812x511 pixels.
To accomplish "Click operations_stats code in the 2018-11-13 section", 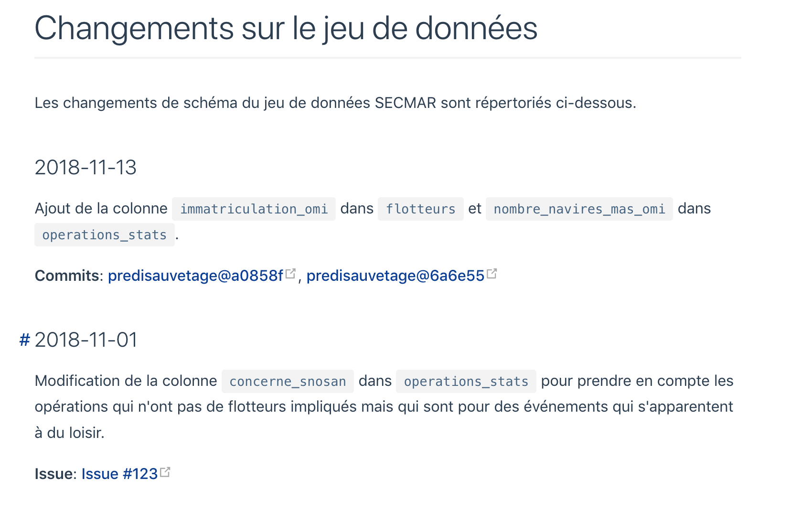I will point(104,235).
